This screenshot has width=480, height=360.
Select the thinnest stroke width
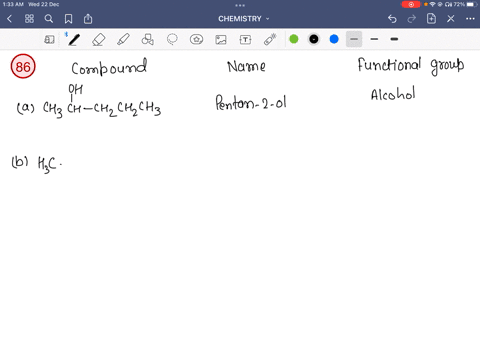pyautogui.click(x=354, y=39)
